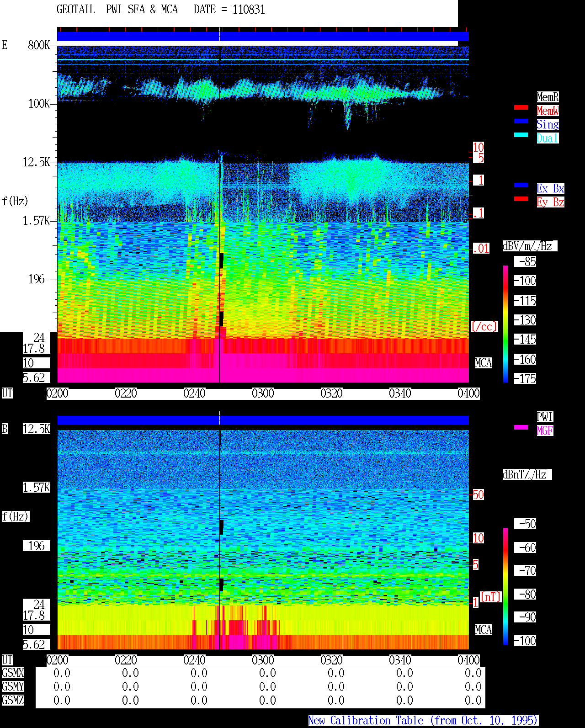Click the cyan Dual legend swatch
Viewport: 585px width, 728px height.
tap(521, 135)
